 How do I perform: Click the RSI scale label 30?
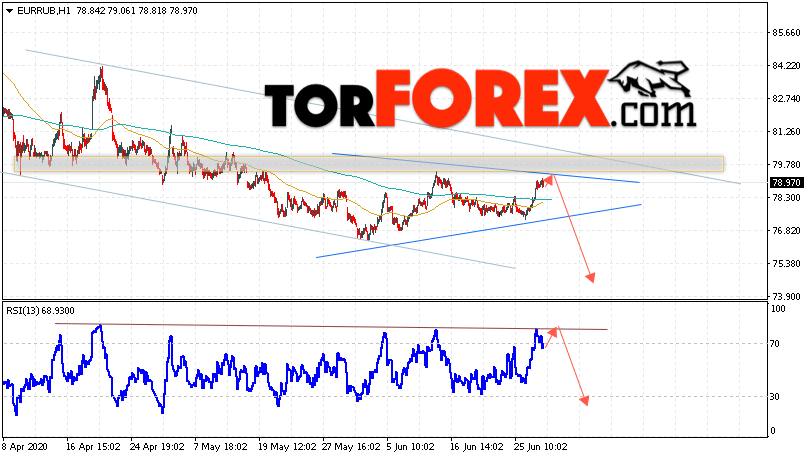click(775, 397)
